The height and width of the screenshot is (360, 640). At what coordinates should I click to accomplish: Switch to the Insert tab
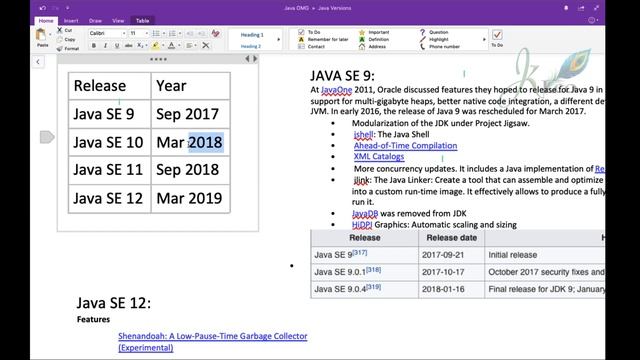click(x=71, y=21)
